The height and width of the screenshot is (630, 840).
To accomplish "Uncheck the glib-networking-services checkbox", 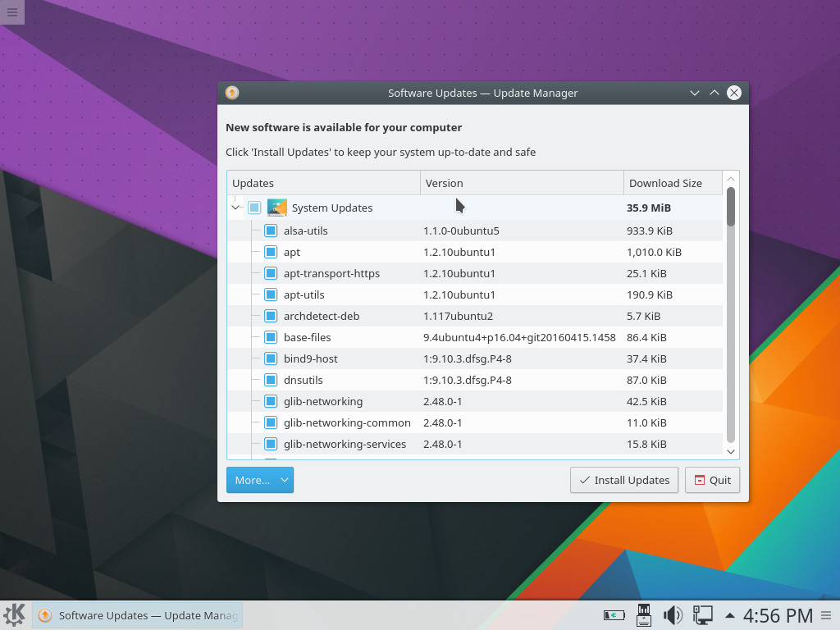I will pyautogui.click(x=271, y=444).
